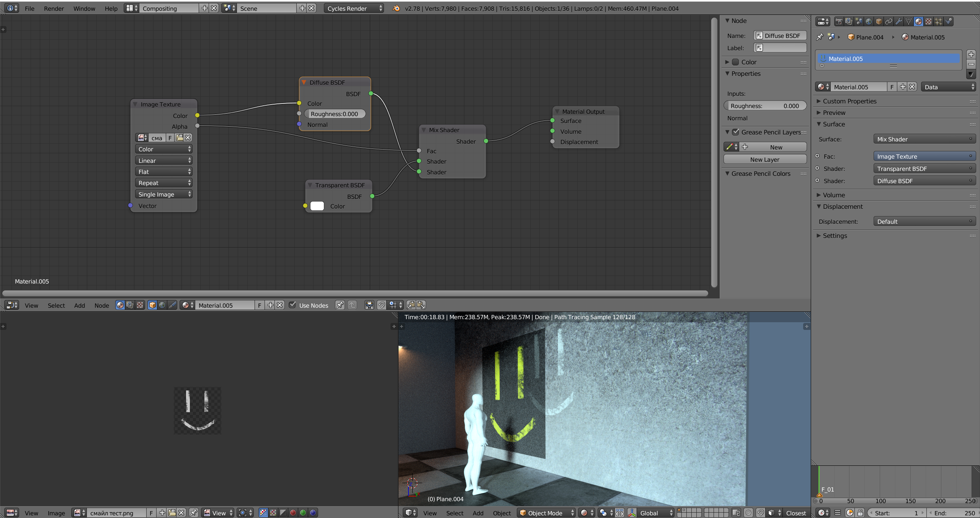Open the Node menu in node editor
This screenshot has width=980, height=518.
pyautogui.click(x=101, y=305)
